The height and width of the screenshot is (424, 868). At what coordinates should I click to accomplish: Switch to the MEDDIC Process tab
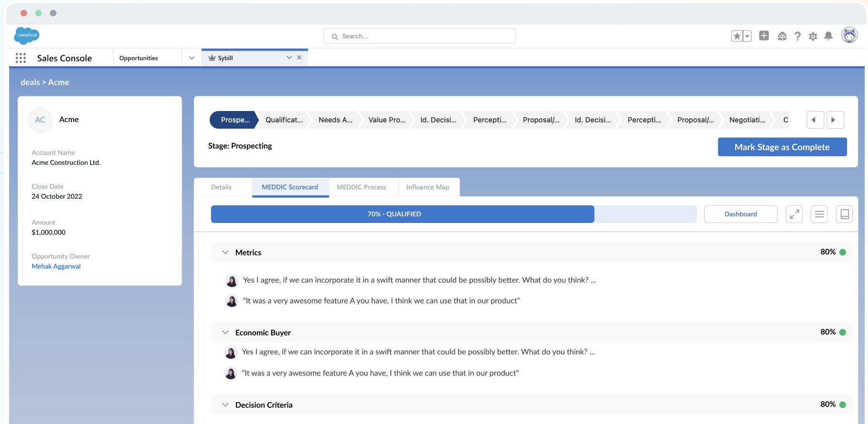362,187
